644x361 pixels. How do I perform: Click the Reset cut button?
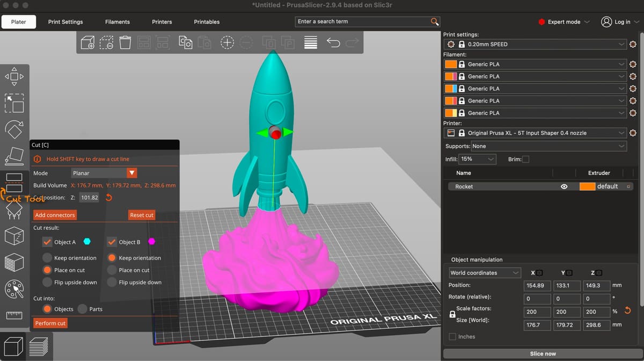[x=142, y=215]
